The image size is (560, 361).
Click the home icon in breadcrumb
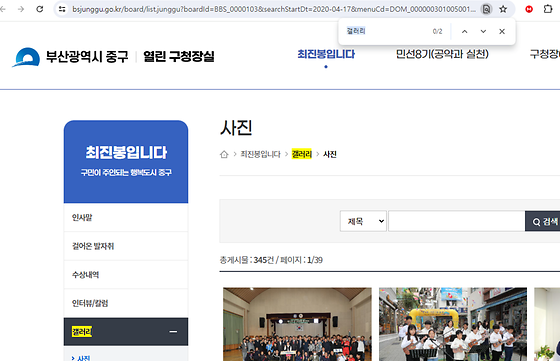(224, 154)
